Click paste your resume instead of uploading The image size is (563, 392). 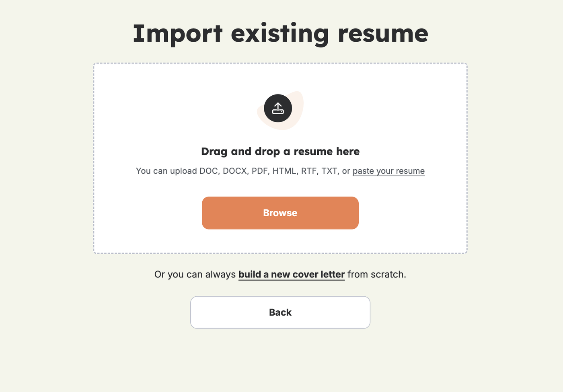click(388, 171)
